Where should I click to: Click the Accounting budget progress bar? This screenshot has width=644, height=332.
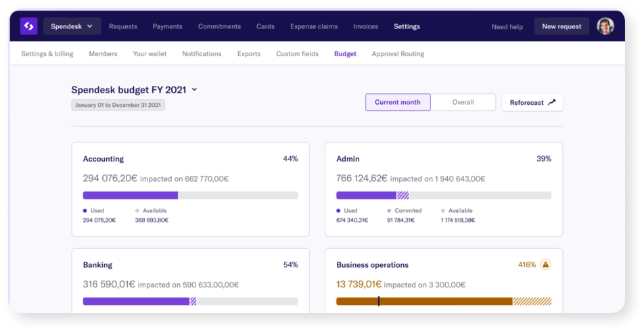(x=190, y=195)
